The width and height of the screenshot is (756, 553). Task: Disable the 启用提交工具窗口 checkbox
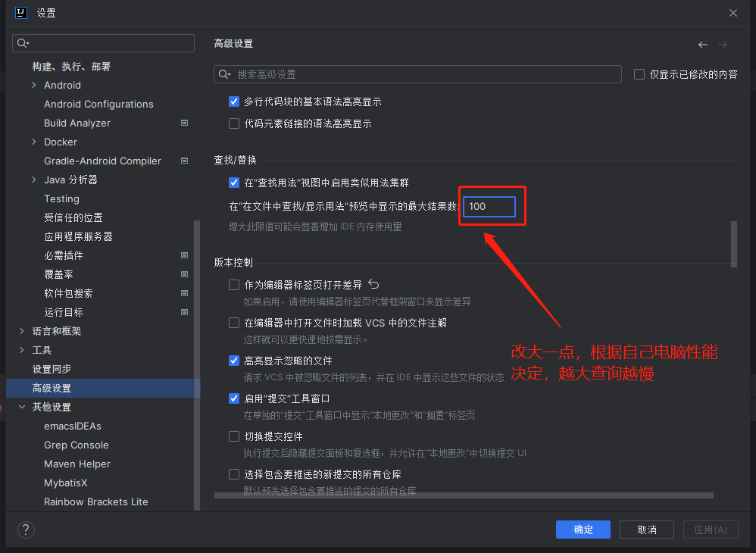(x=234, y=398)
